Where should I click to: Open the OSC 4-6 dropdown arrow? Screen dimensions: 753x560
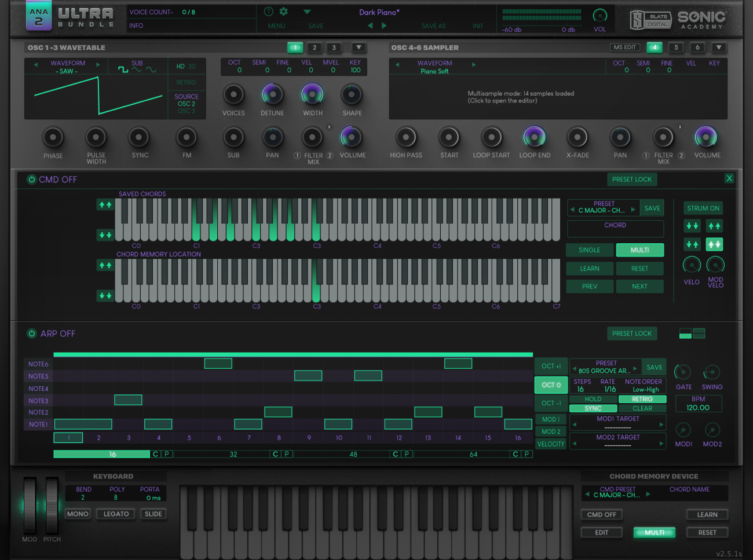point(719,47)
